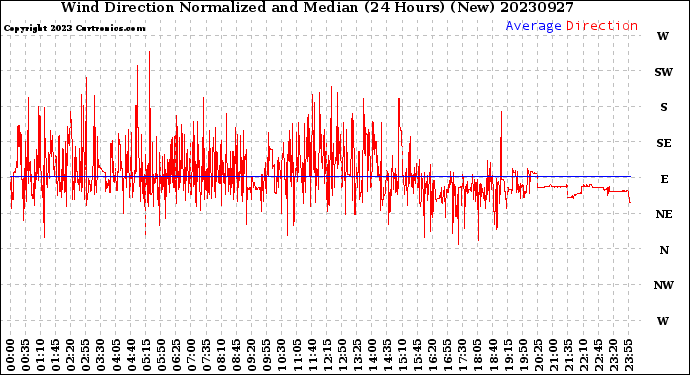The height and width of the screenshot is (375, 690).
Task: Click the 'NE' y-axis label
Action: 664,214
